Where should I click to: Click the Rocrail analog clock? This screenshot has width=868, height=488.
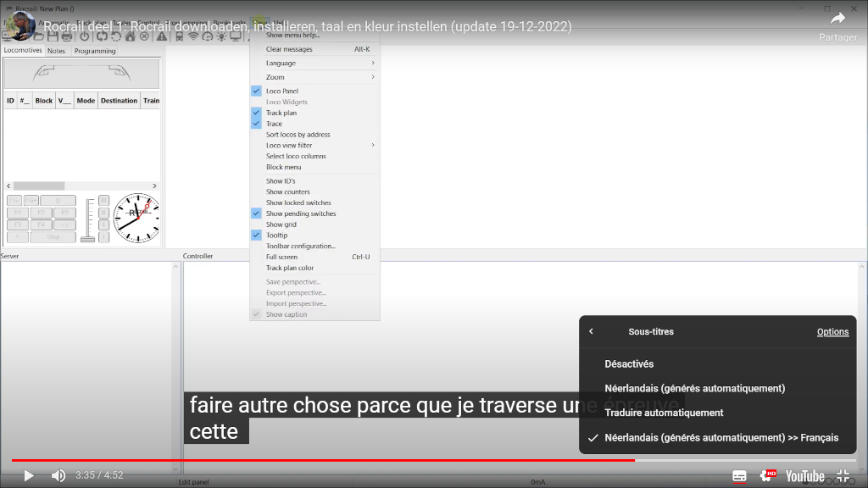pos(136,218)
